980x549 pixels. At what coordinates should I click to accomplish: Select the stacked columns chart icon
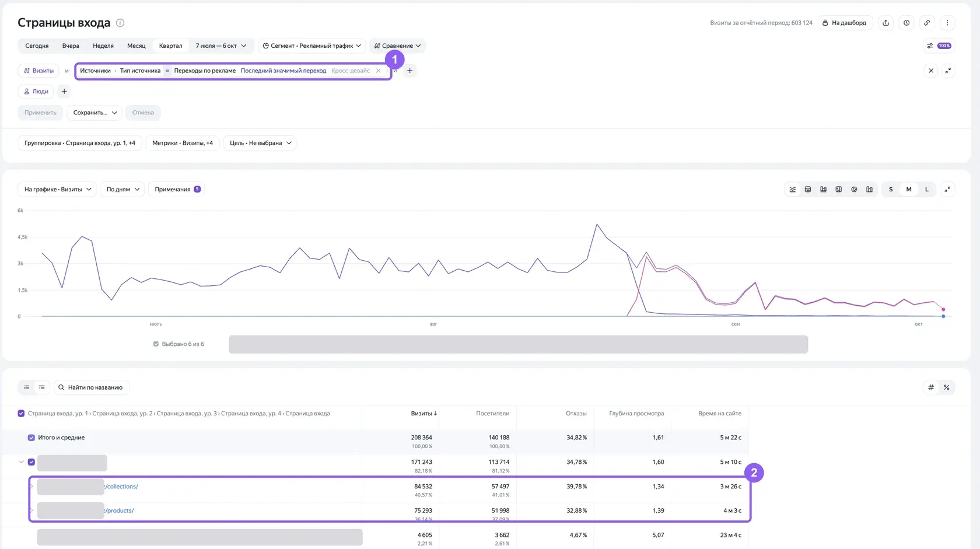click(x=839, y=189)
